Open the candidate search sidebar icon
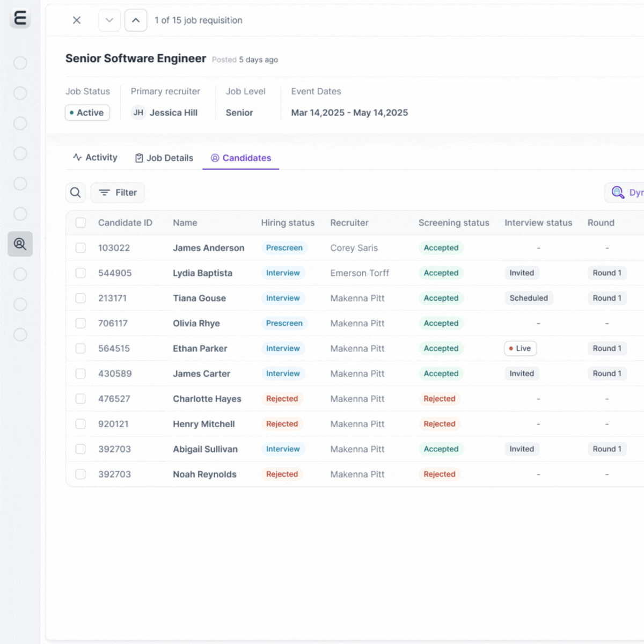This screenshot has width=644, height=644. coord(20,244)
